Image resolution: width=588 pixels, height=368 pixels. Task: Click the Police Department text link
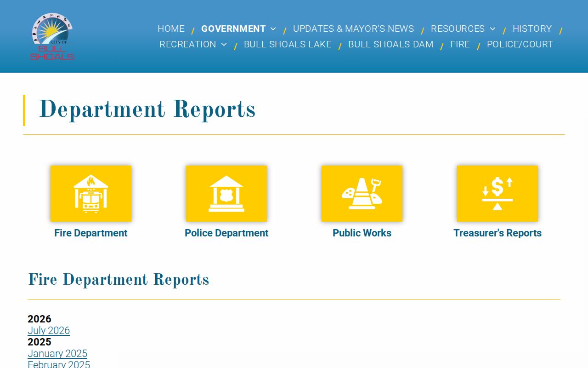coord(226,233)
